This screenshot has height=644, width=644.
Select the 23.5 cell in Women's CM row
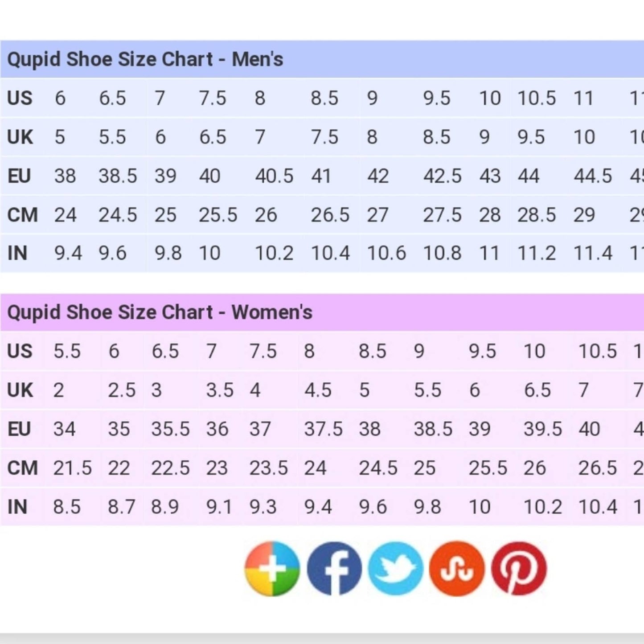pyautogui.click(x=268, y=468)
